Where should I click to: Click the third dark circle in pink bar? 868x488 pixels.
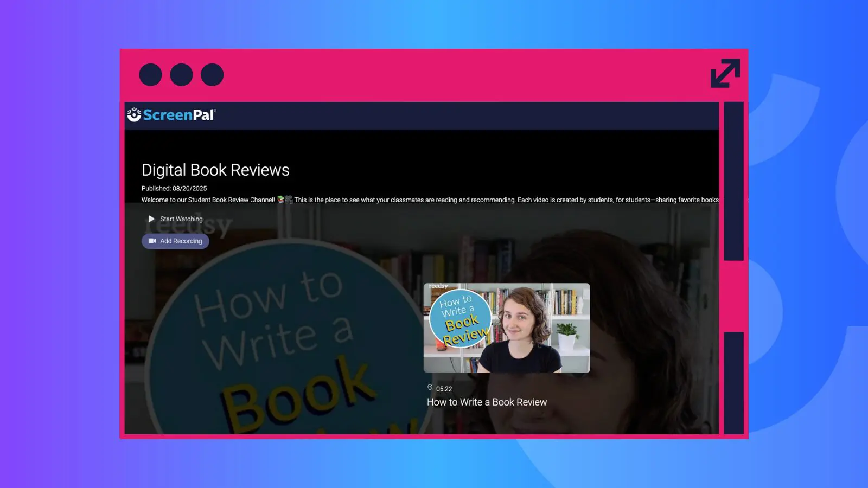point(212,75)
